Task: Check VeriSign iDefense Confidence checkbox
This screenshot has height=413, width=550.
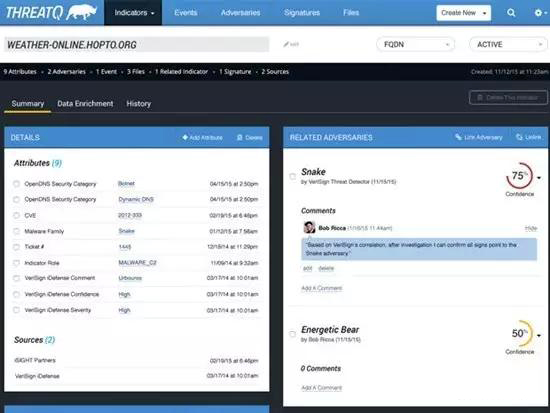Action: 16,294
